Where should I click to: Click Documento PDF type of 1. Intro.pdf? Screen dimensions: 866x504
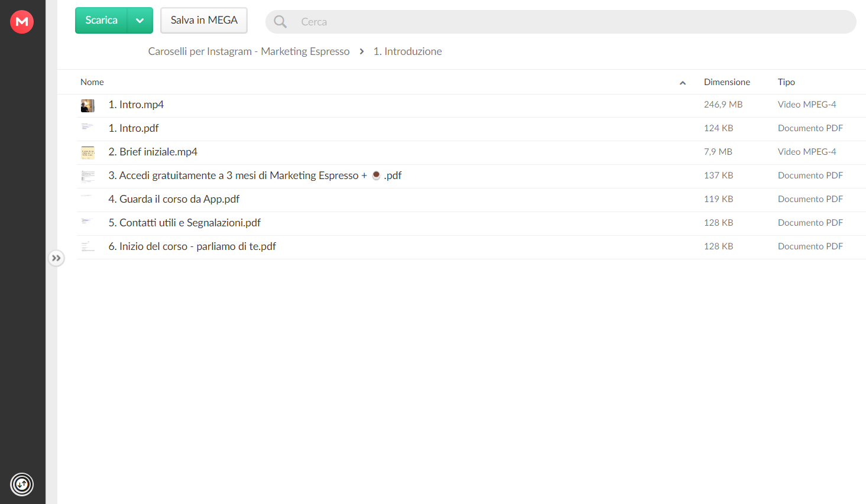point(810,128)
